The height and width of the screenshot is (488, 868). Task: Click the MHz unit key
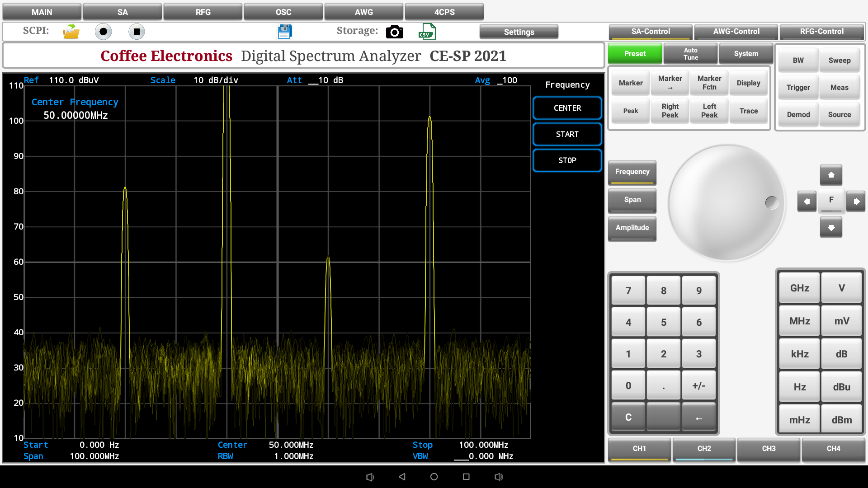[x=799, y=321]
